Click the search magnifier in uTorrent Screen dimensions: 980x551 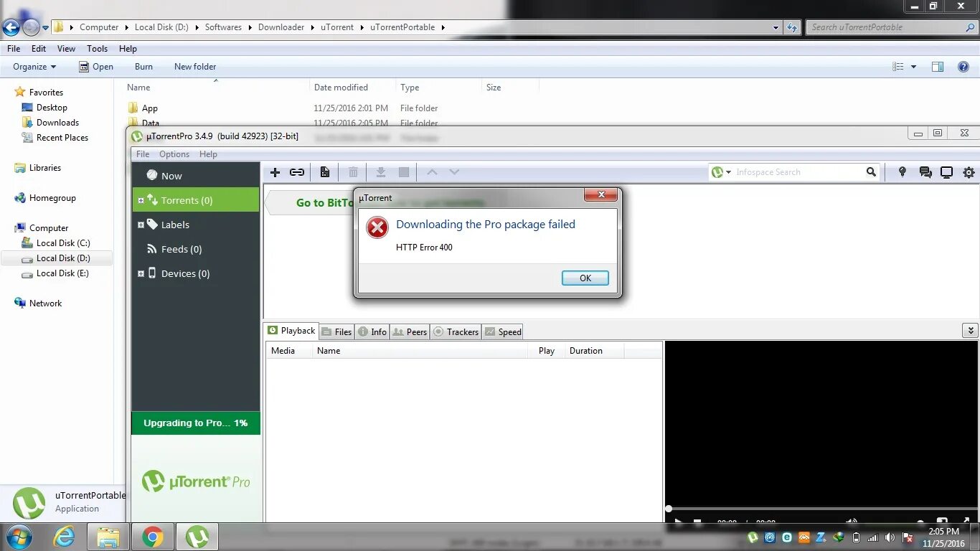click(x=871, y=172)
